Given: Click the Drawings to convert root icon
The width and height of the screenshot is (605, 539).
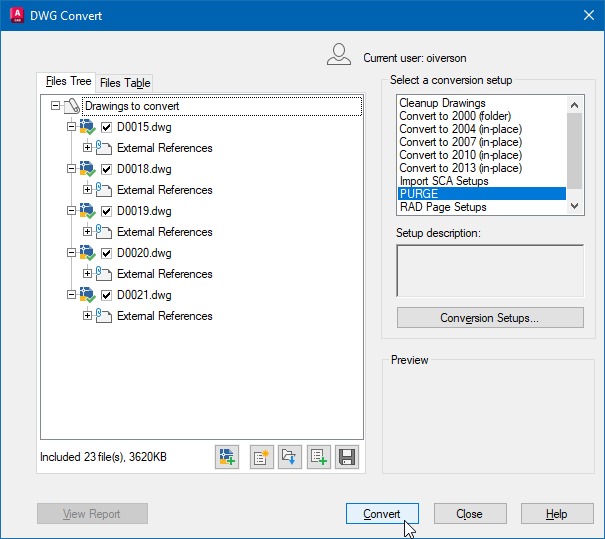Looking at the screenshot, I should point(72,106).
